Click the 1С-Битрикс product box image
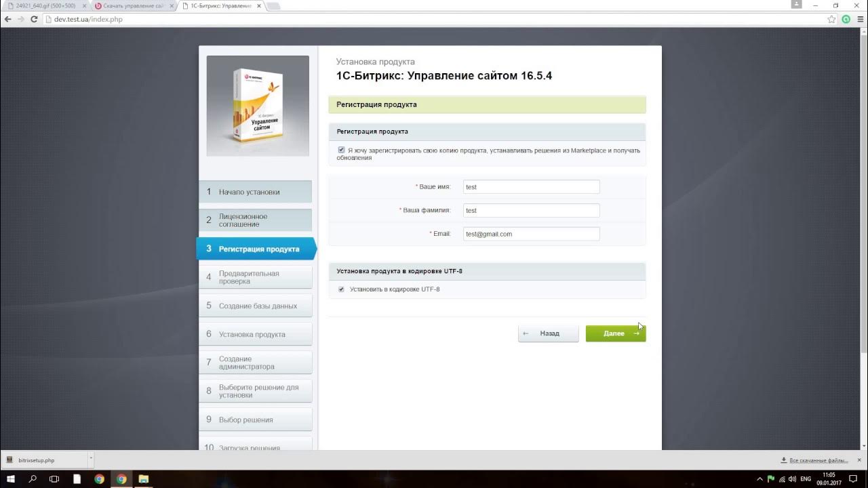 258,106
